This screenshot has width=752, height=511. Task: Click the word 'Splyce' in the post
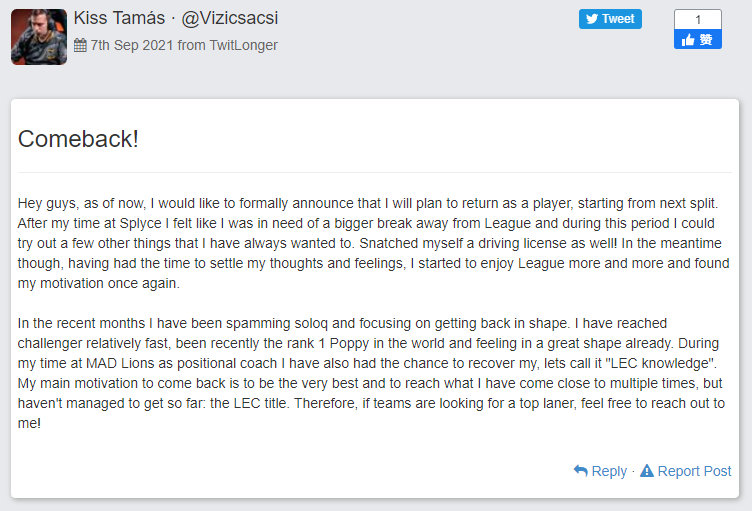(x=141, y=224)
